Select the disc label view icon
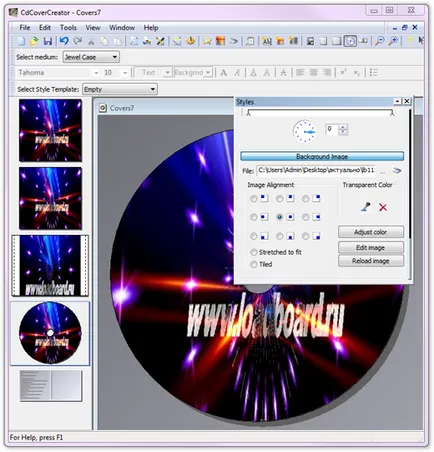The height and width of the screenshot is (452, 434). pos(350,41)
